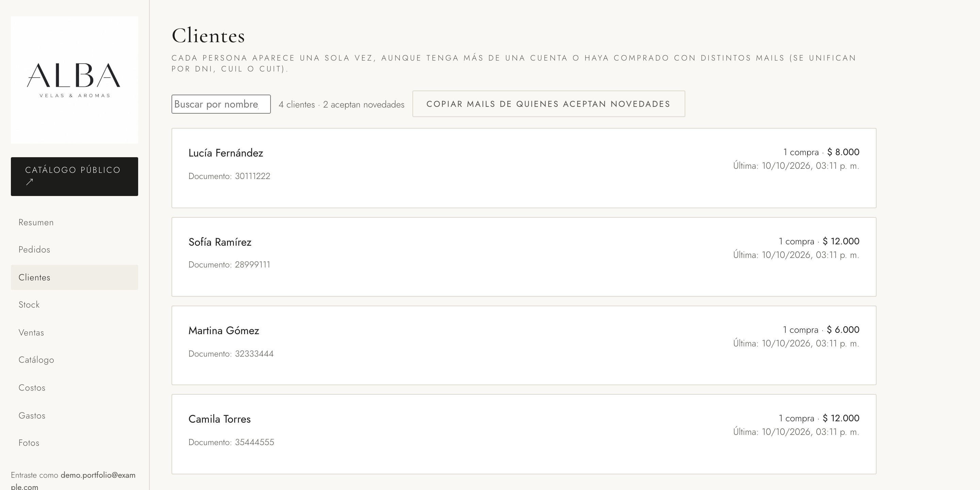980x490 pixels.
Task: Click Martina Gómez's Última date line
Action: tap(796, 344)
